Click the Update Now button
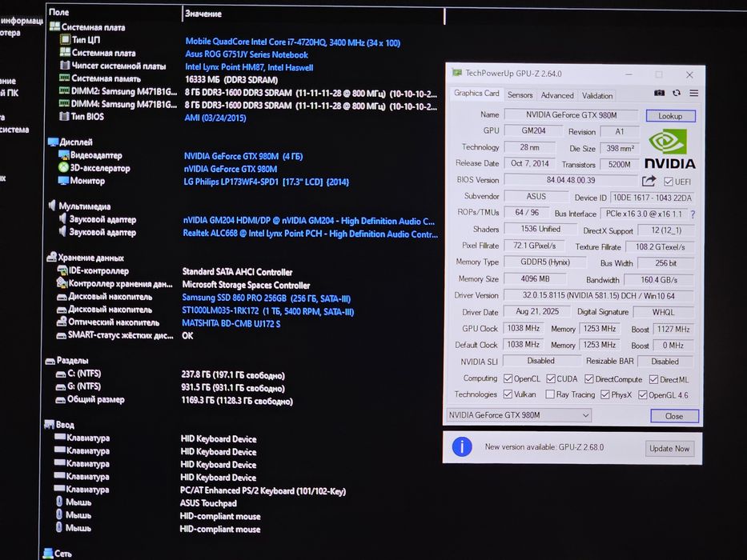The height and width of the screenshot is (560, 747). 669,449
